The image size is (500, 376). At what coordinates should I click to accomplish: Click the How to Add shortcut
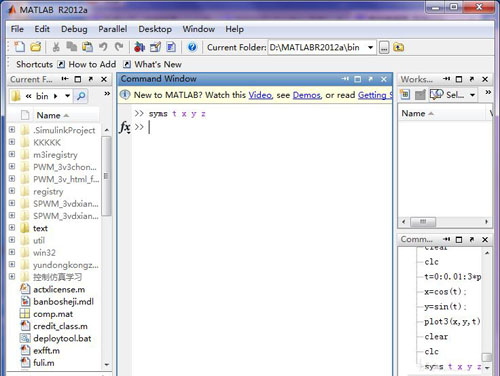click(x=87, y=64)
